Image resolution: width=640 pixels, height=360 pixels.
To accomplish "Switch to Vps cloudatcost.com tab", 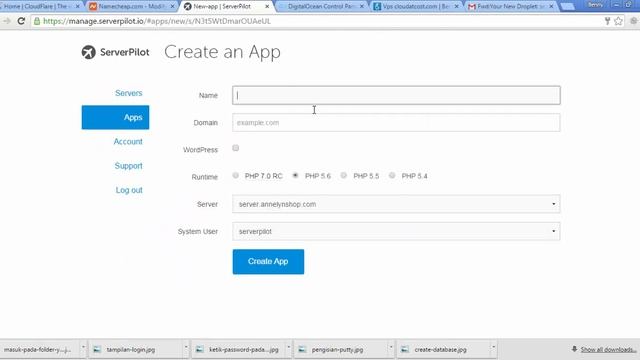I will tap(416, 7).
